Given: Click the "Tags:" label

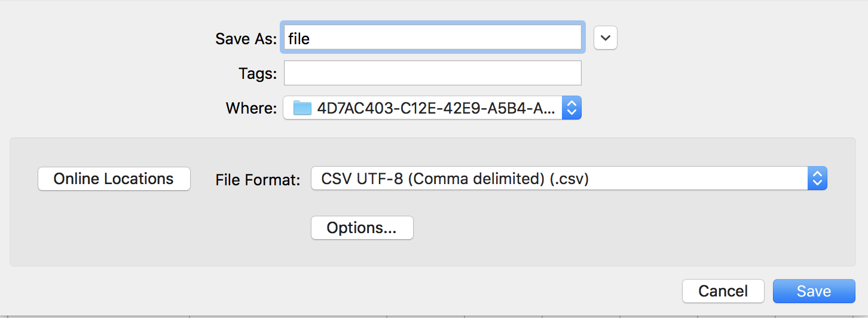Looking at the screenshot, I should point(257,74).
